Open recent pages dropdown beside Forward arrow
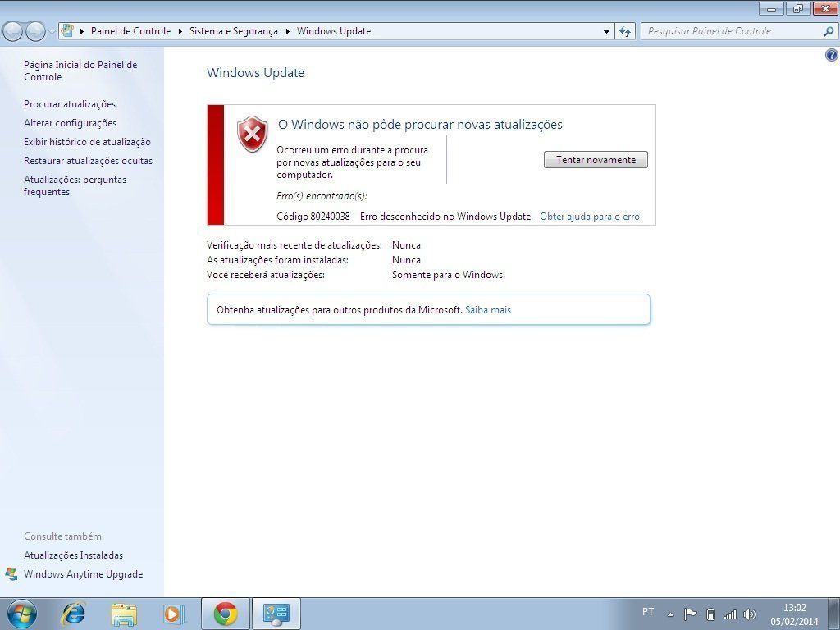The width and height of the screenshot is (840, 630). [x=52, y=32]
